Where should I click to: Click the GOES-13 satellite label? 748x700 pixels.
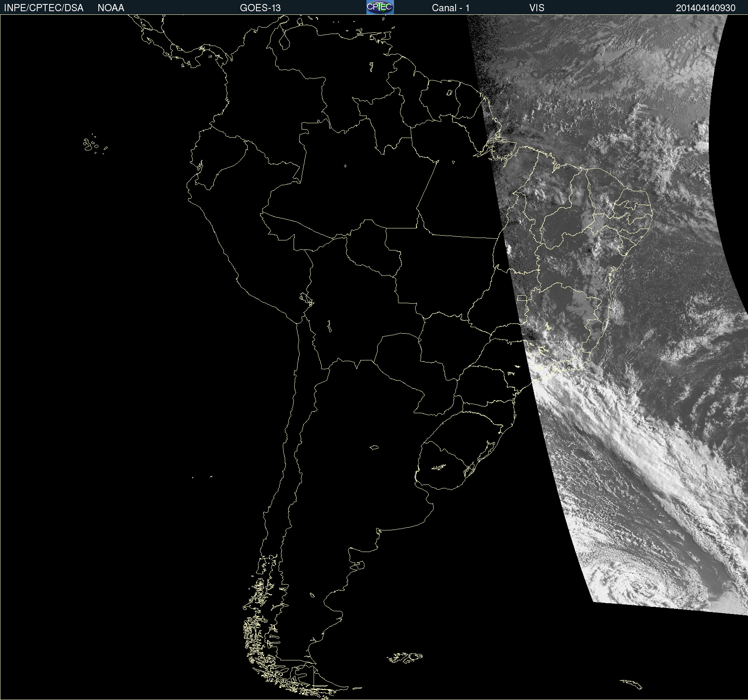click(260, 8)
